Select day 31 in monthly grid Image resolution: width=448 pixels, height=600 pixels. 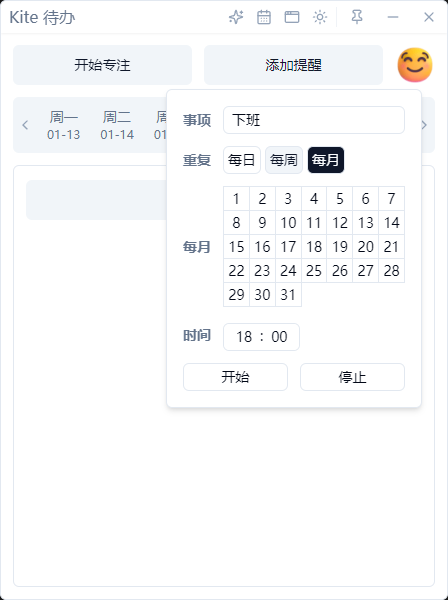click(x=288, y=295)
